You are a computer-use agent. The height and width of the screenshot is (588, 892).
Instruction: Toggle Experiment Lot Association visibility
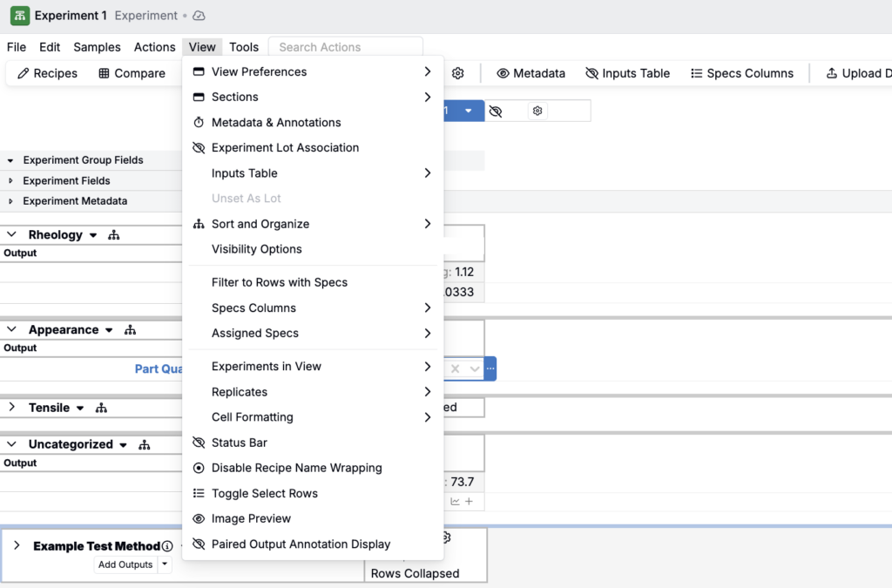point(285,147)
